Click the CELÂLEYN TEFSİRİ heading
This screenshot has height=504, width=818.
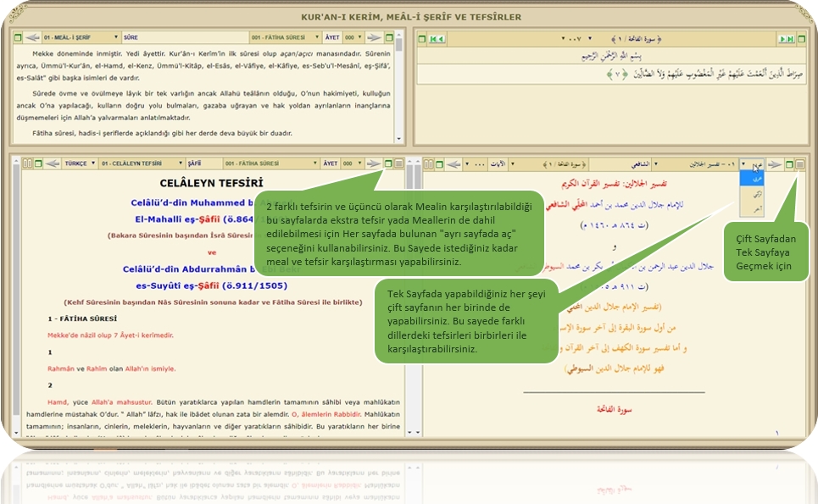211,183
